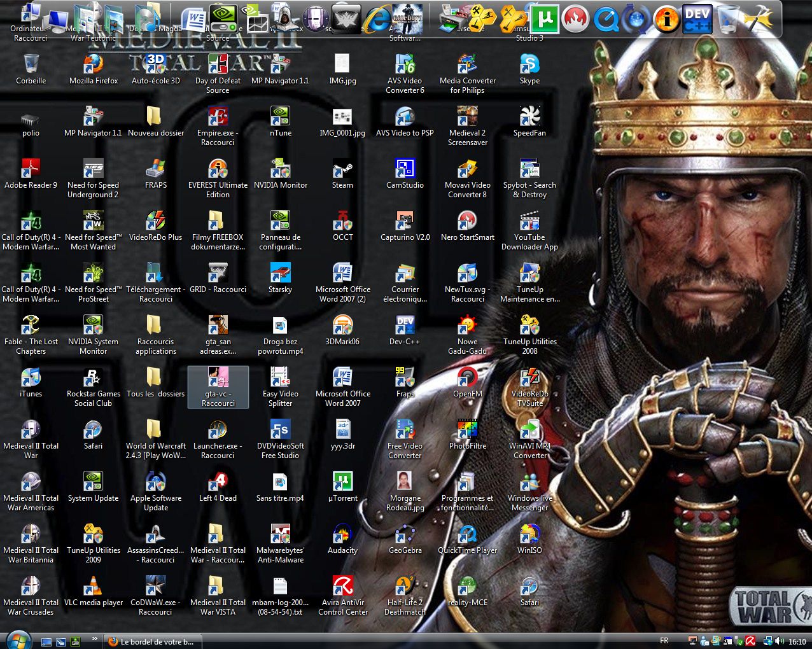
Task: Select the highlighted gta-vc - Raccourci icon
Action: tap(218, 387)
